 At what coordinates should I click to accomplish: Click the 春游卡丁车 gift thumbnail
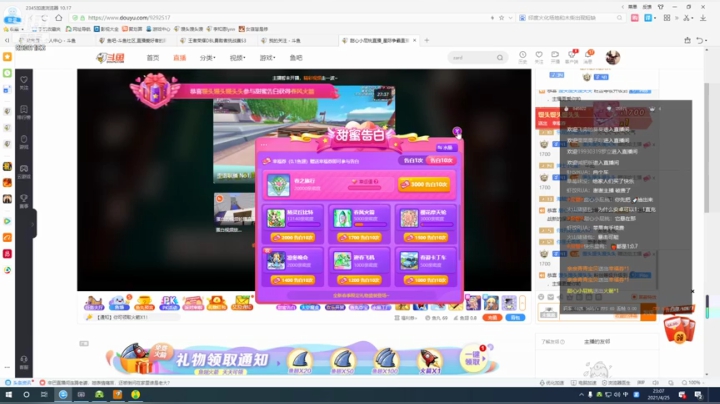pyautogui.click(x=409, y=261)
